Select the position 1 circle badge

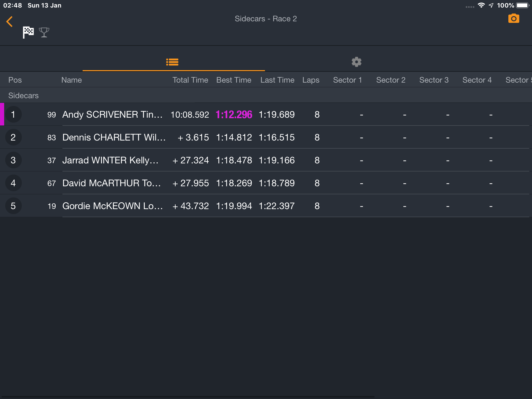coord(13,115)
